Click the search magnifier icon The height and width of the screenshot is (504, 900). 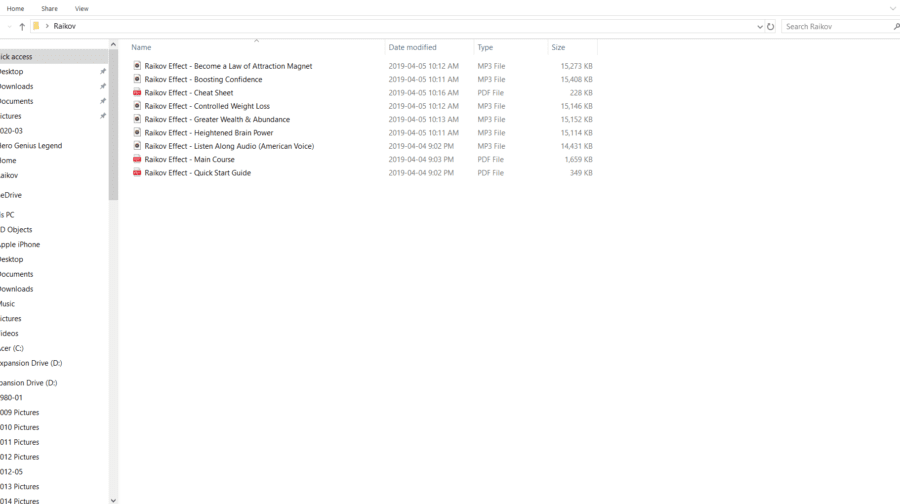coord(896,26)
